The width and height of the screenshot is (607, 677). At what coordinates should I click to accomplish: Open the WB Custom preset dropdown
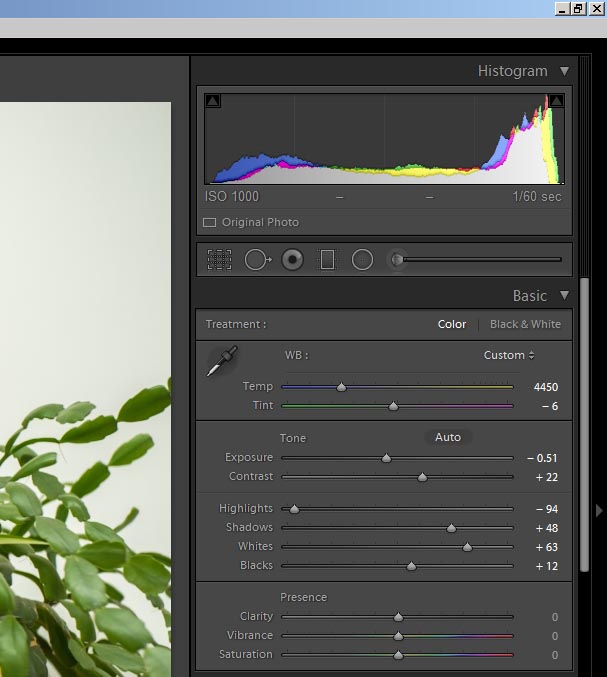(x=509, y=355)
